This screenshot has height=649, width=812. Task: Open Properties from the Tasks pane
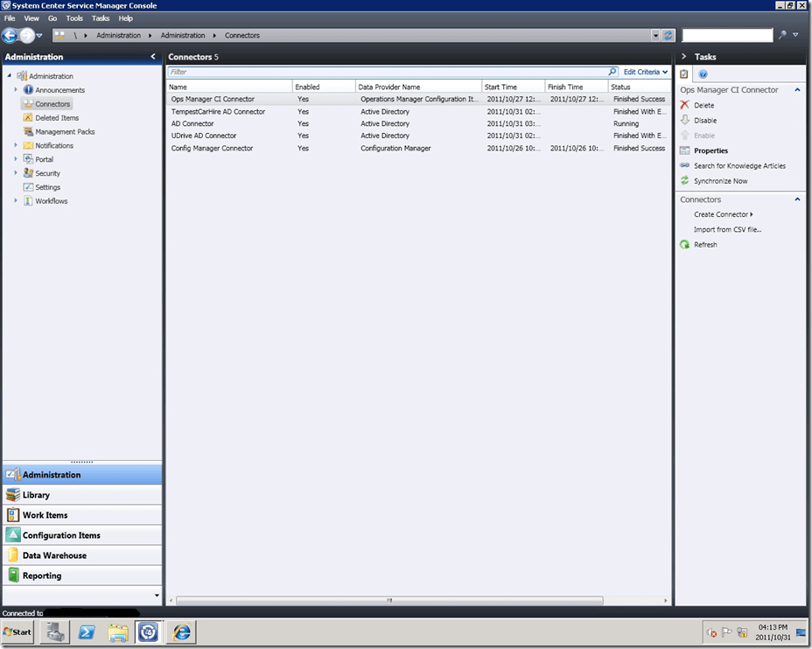coord(710,150)
